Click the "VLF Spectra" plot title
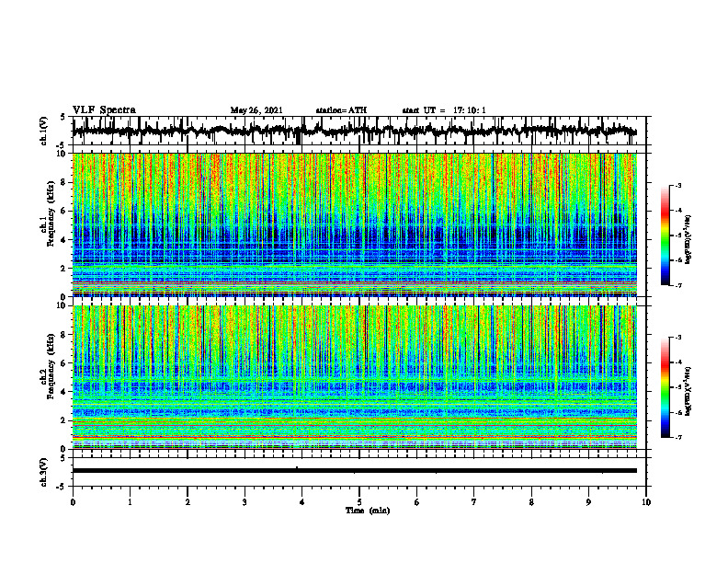The width and height of the screenshot is (728, 563). click(104, 110)
